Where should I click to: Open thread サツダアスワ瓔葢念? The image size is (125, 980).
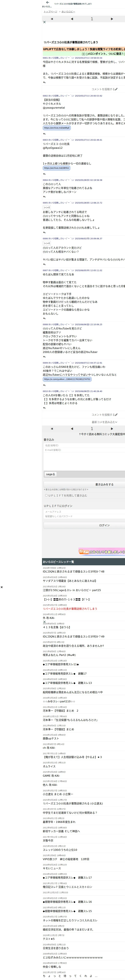pyautogui.click(x=69, y=581)
